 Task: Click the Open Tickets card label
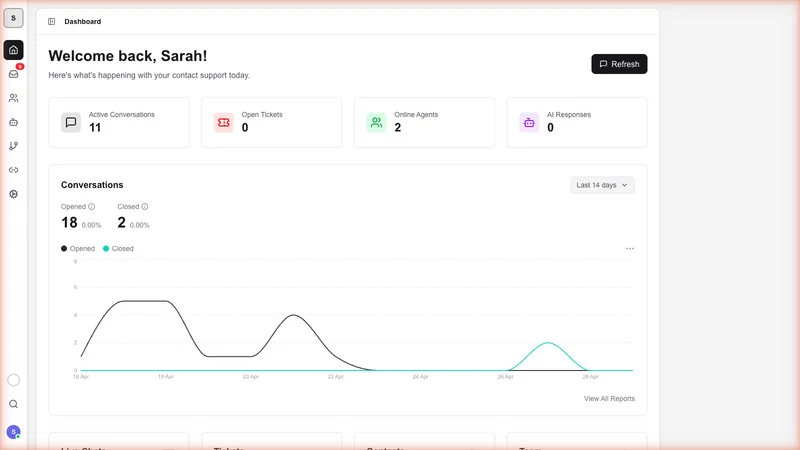click(262, 114)
